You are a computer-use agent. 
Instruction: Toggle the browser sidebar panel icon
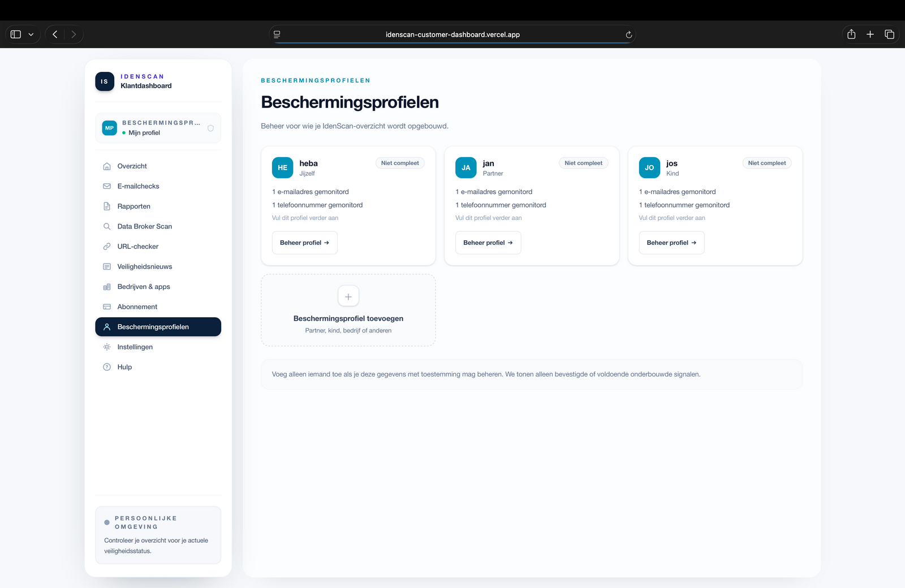tap(16, 34)
